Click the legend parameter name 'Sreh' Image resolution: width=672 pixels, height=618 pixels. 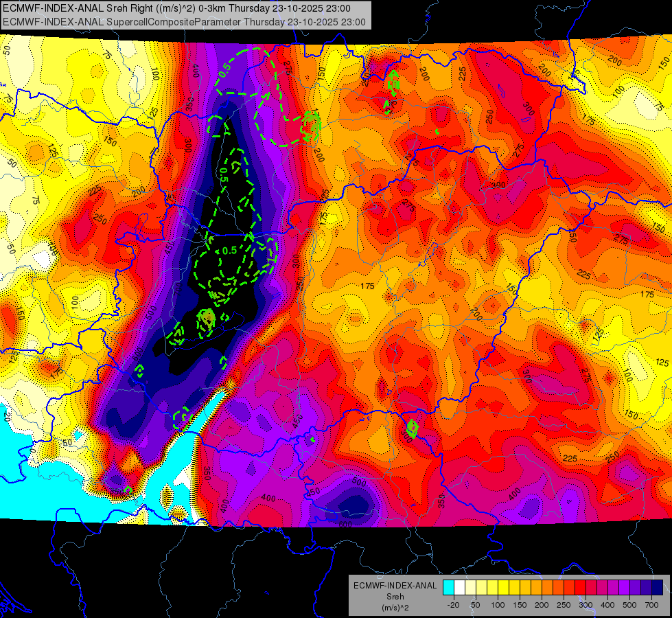point(395,597)
